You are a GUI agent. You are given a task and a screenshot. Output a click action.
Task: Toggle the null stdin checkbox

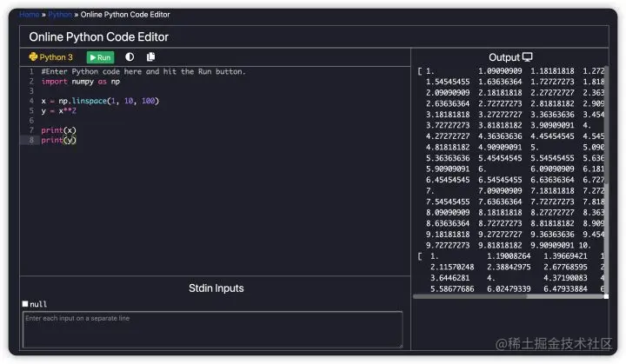pyautogui.click(x=25, y=304)
